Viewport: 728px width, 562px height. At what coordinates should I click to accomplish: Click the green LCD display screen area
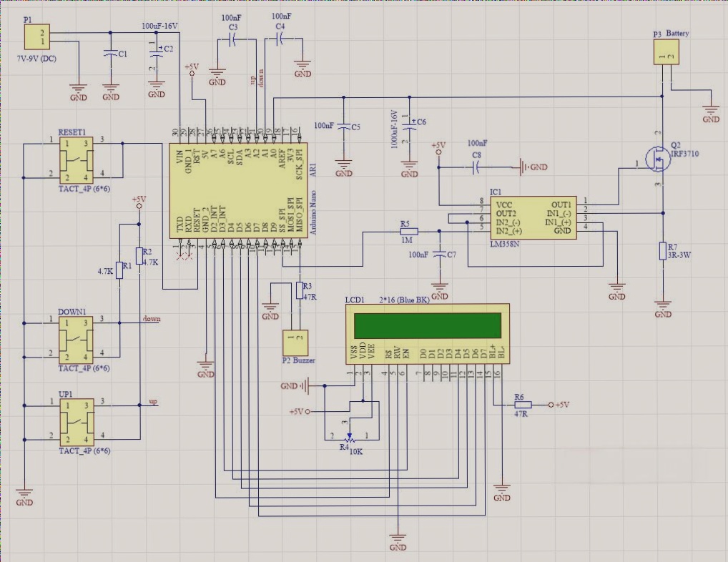[x=429, y=325]
